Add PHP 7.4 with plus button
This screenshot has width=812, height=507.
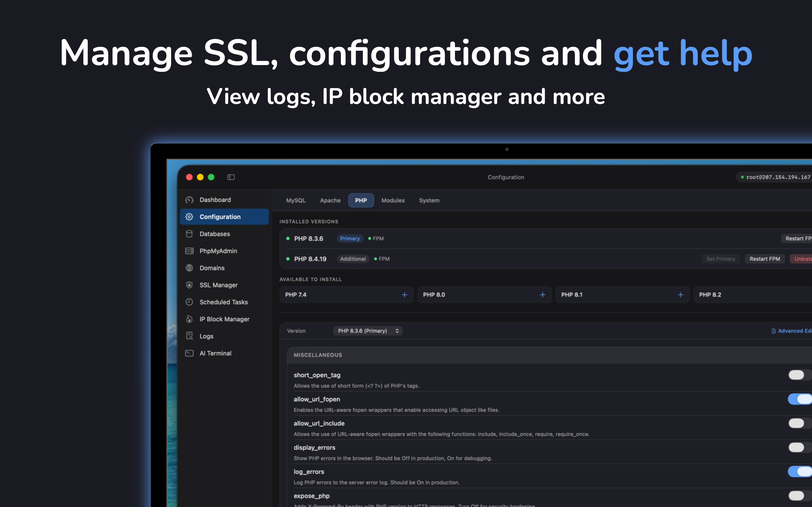404,295
